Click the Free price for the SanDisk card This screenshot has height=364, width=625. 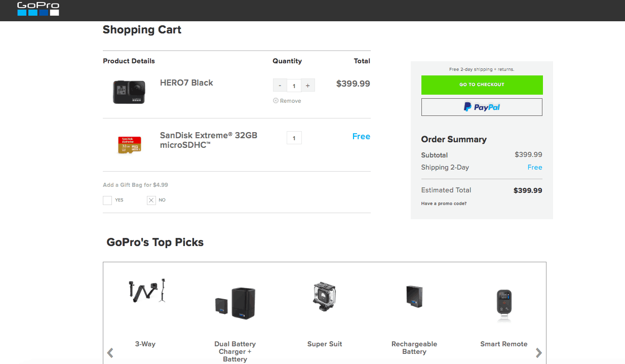click(x=361, y=136)
